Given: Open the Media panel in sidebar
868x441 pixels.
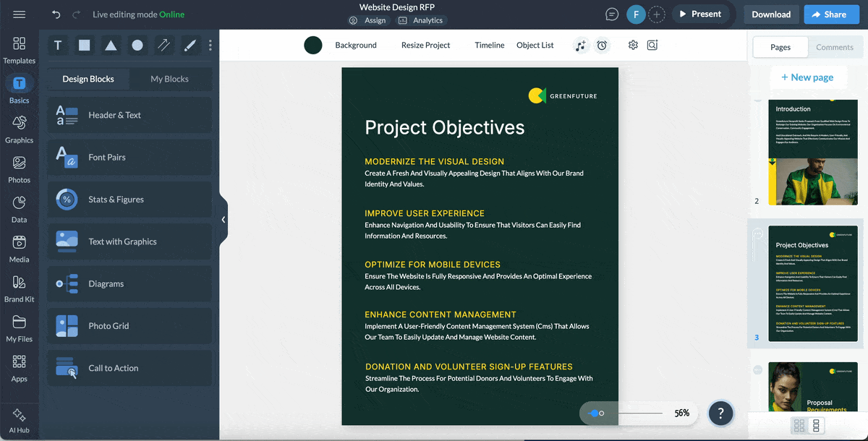Looking at the screenshot, I should (20, 250).
